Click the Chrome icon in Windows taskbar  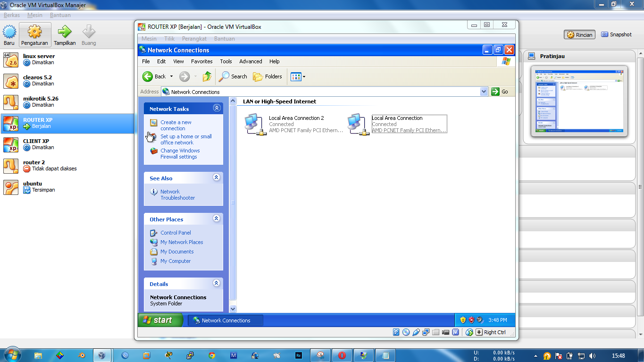(x=212, y=355)
